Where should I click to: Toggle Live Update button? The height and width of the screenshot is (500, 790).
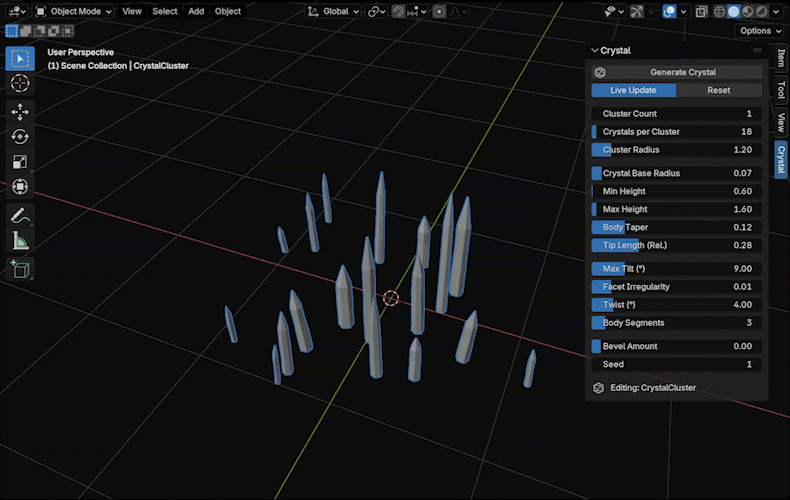pos(633,90)
